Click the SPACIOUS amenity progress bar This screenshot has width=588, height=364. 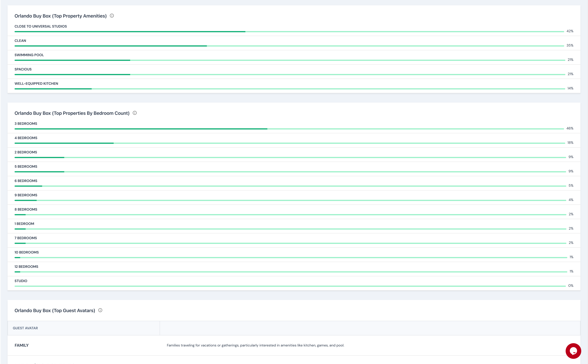pyautogui.click(x=72, y=74)
